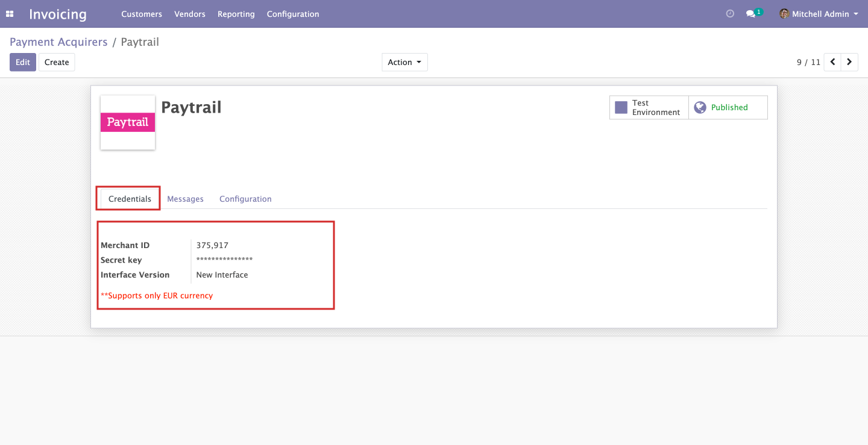
Task: Click the Interface Version label
Action: coord(135,275)
